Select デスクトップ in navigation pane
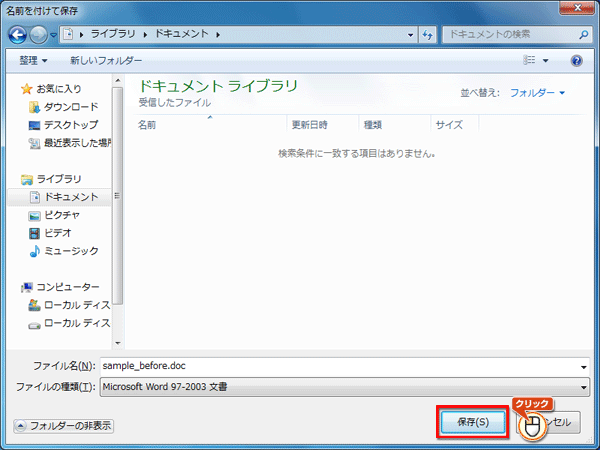The width and height of the screenshot is (600, 450). [71, 125]
